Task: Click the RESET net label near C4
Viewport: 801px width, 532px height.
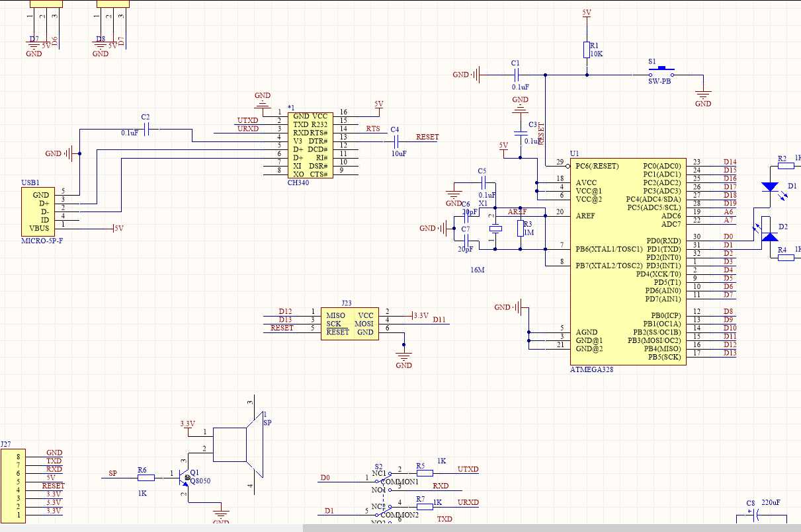Action: [x=427, y=137]
